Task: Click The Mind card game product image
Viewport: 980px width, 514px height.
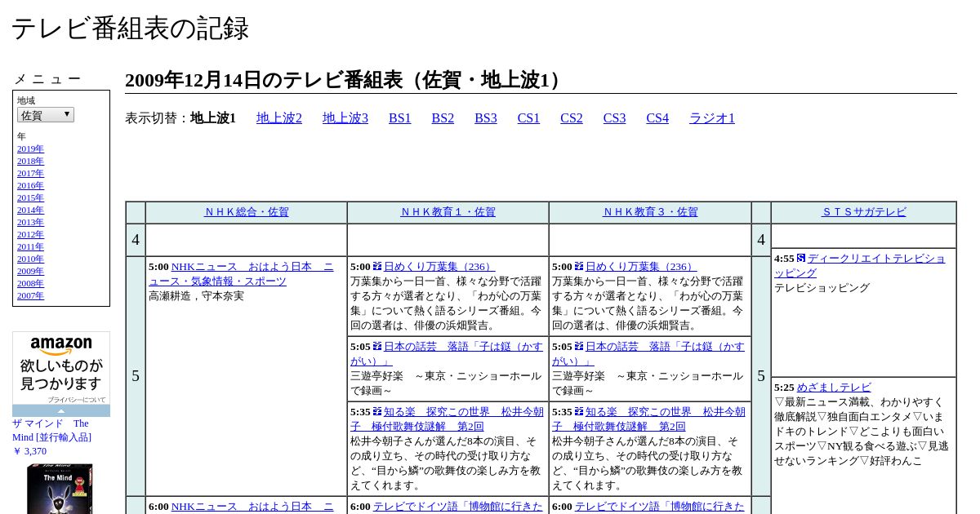Action: point(60,489)
